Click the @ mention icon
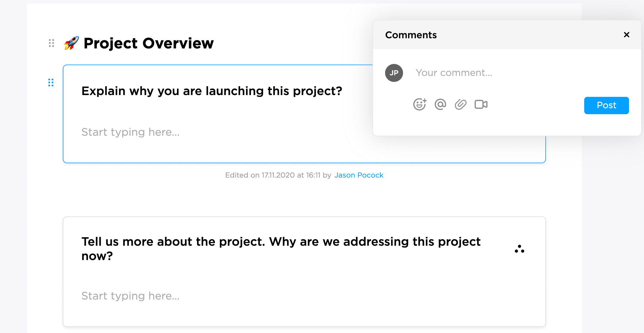 pyautogui.click(x=440, y=104)
